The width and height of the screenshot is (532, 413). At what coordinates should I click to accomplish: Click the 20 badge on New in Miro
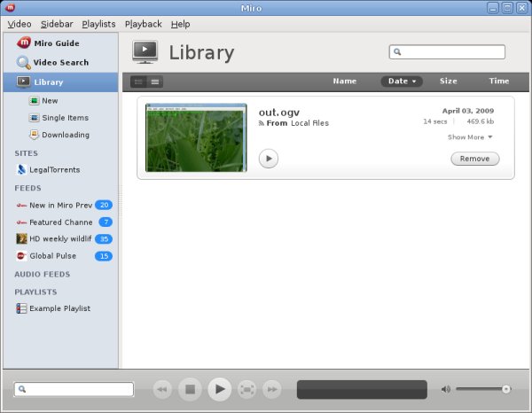(104, 205)
